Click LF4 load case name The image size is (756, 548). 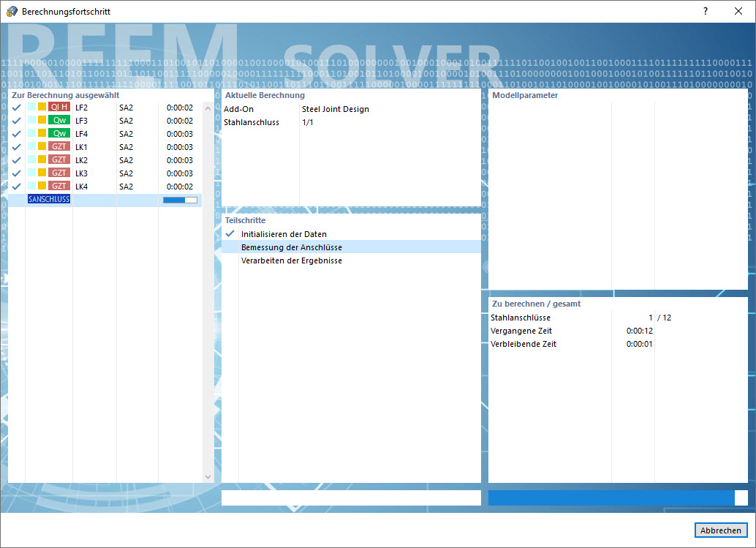coord(81,134)
